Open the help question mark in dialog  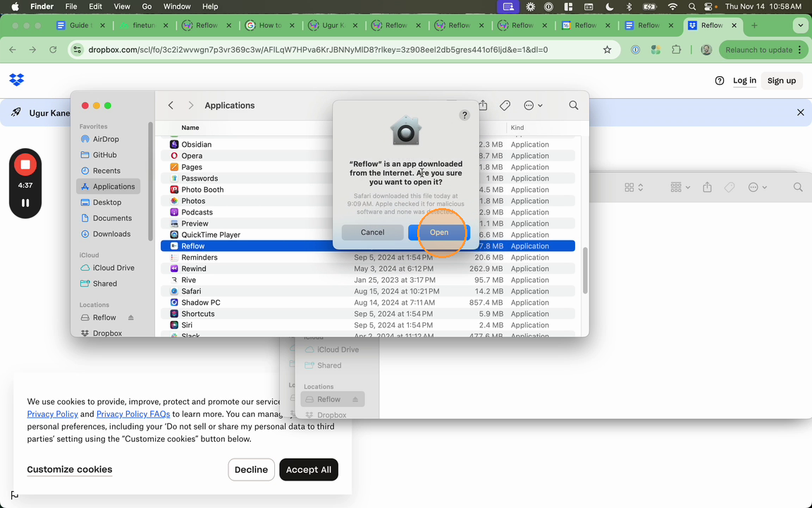point(465,115)
